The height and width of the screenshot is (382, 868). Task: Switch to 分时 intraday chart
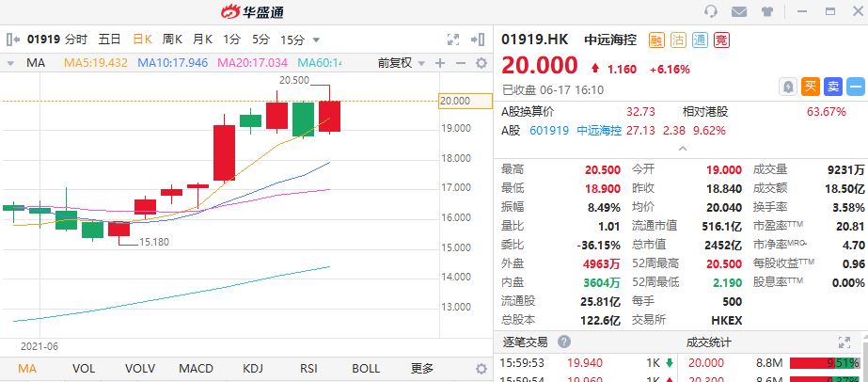76,40
